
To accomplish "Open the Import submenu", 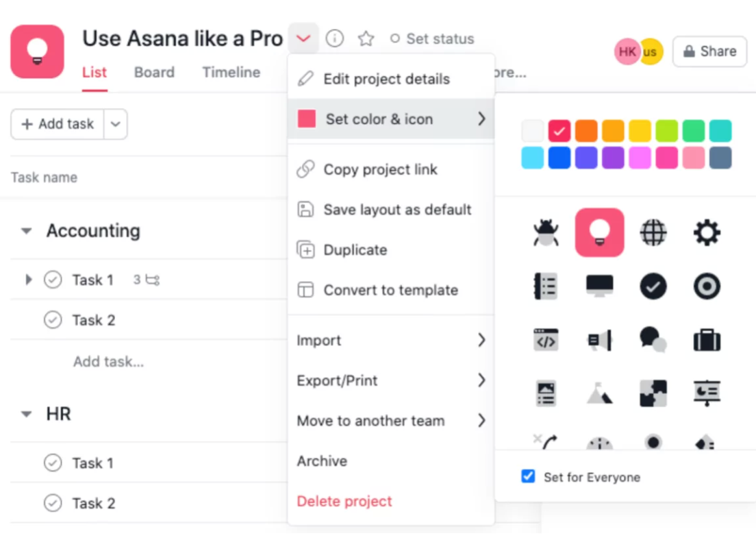I will [391, 340].
